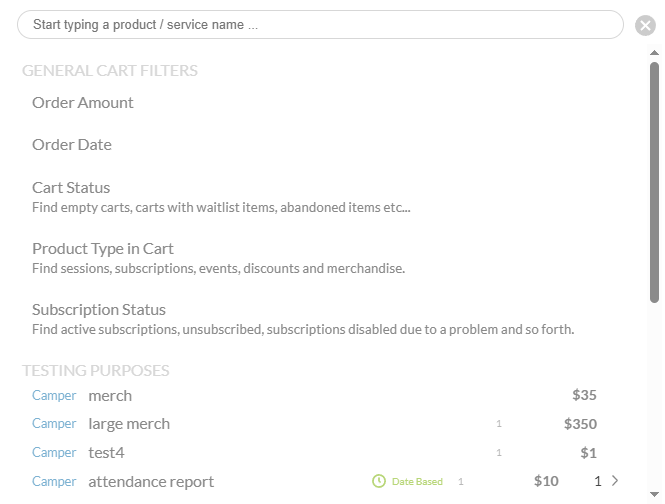Click the scrollbar down arrow
Viewport: 665px width, 504px height.
[x=654, y=495]
